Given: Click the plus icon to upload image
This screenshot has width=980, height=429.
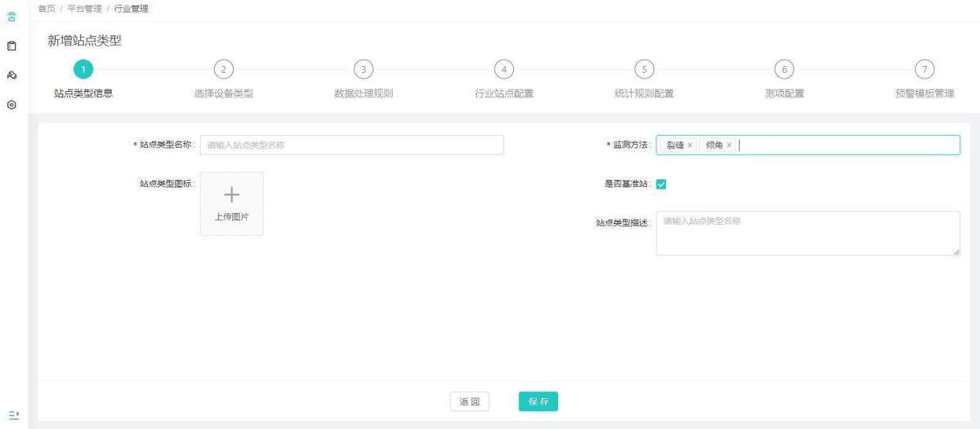Looking at the screenshot, I should pos(232,195).
